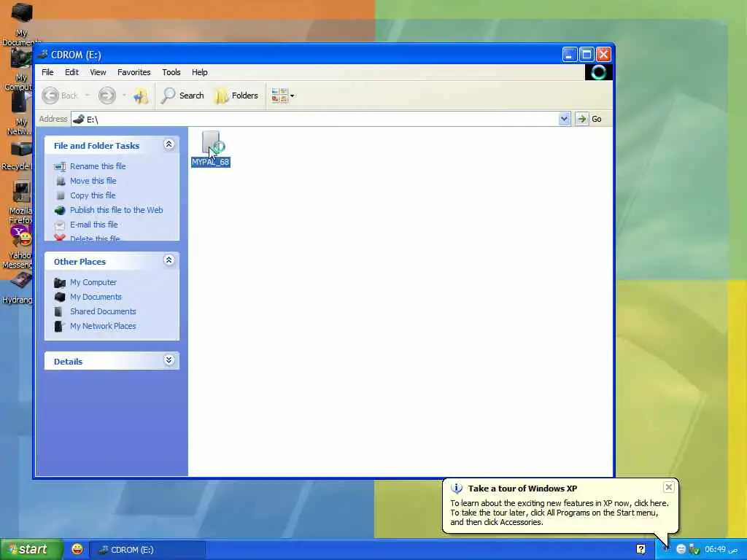
Task: Click the Safely Remove Hardware tray icon
Action: point(694,550)
